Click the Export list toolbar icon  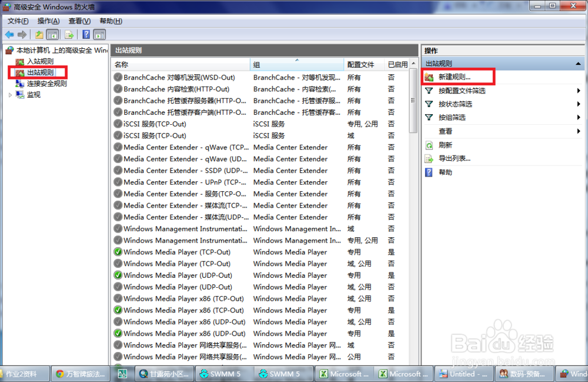click(x=69, y=35)
